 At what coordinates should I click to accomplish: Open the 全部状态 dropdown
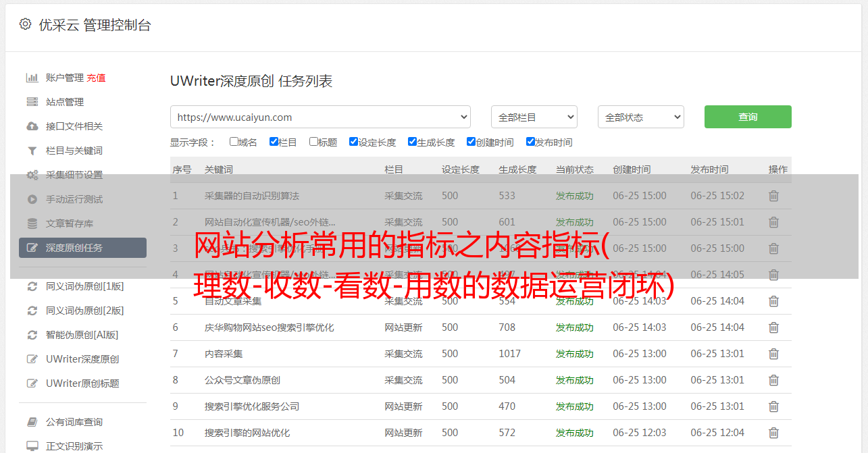(x=641, y=117)
